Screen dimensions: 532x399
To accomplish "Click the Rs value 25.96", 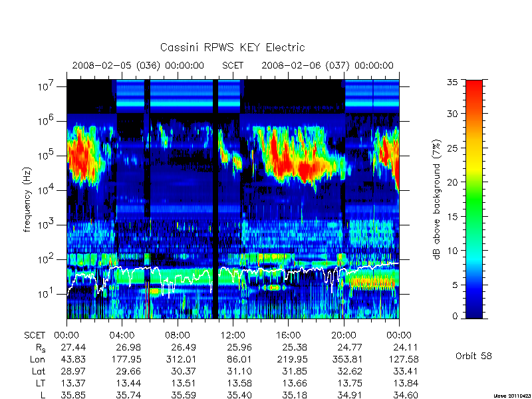I will [239, 347].
